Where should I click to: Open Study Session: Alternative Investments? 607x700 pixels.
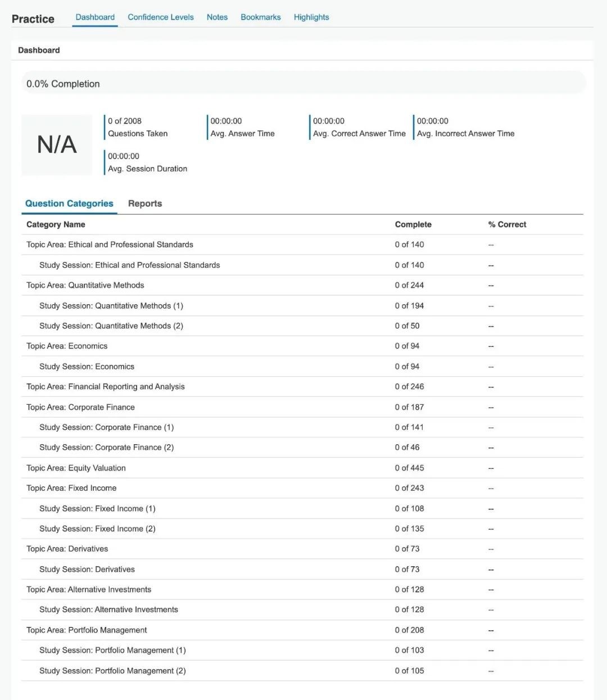[x=108, y=609]
